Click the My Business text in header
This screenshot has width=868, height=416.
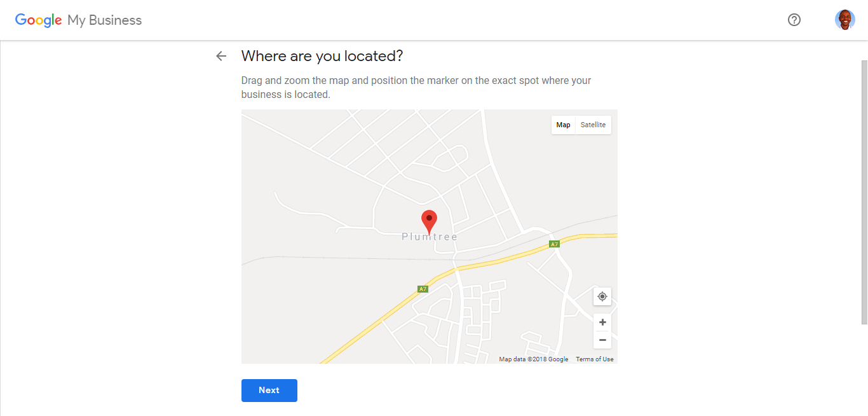[105, 20]
